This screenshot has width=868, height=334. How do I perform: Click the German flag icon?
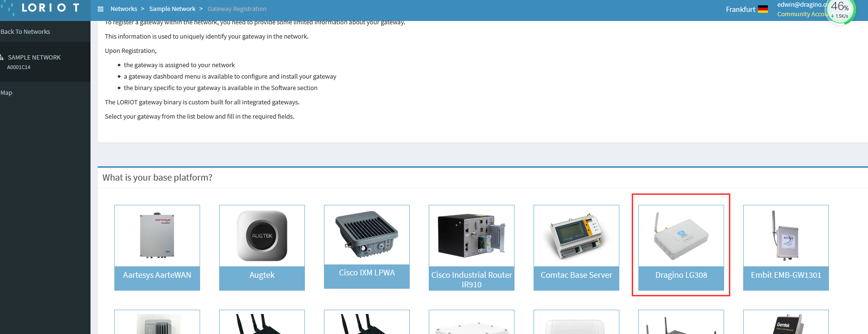click(763, 9)
